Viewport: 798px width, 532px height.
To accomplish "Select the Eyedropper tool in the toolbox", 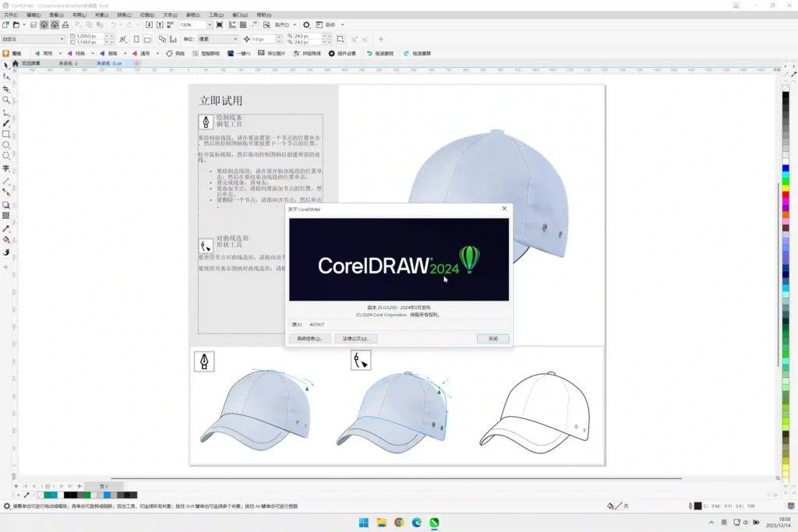I will tap(6, 229).
